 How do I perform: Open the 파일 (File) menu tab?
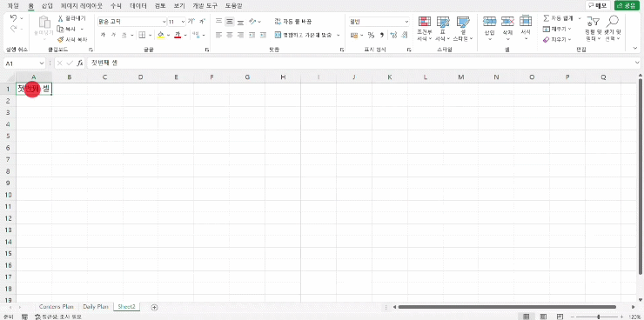click(x=13, y=6)
